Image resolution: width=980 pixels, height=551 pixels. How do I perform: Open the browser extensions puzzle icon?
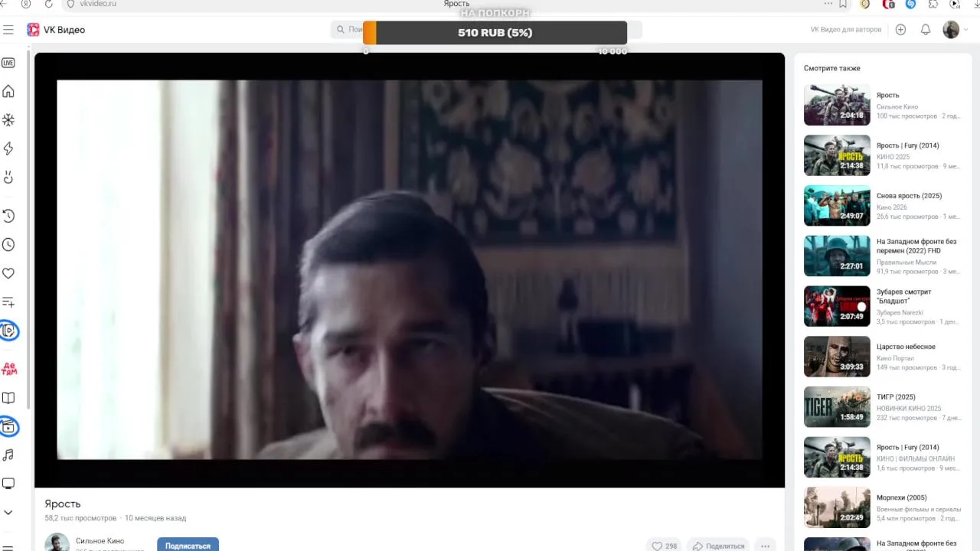click(x=933, y=4)
